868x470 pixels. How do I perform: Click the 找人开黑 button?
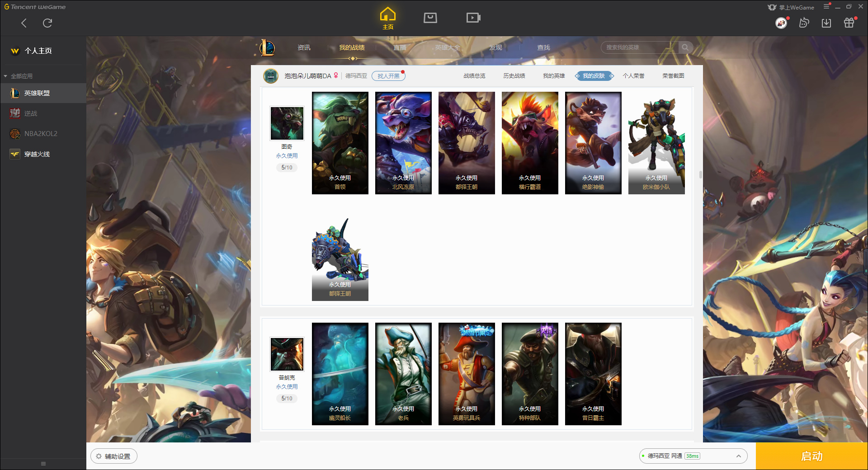388,76
